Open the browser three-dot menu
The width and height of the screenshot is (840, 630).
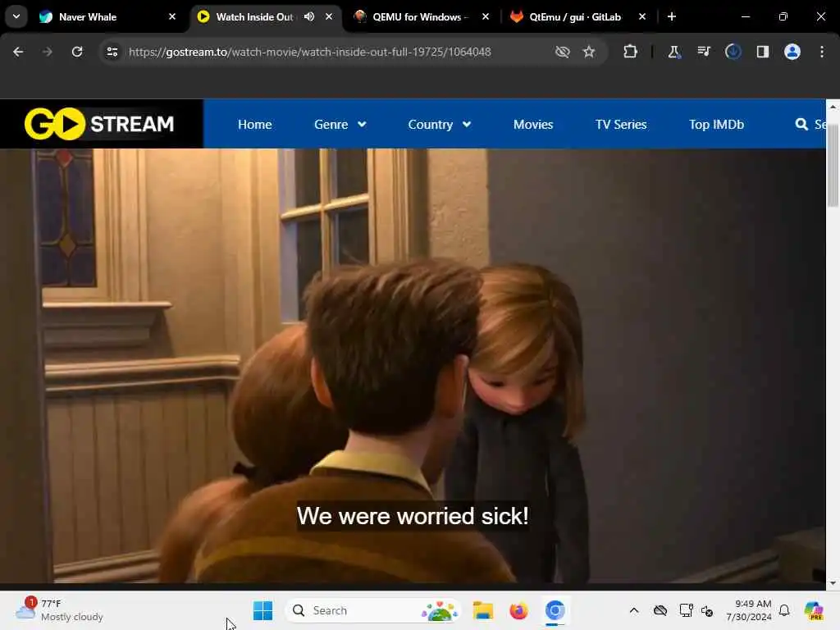822,52
